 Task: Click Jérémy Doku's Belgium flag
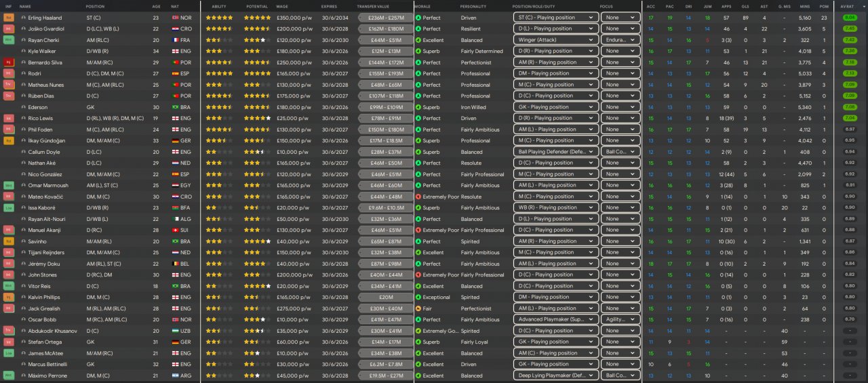tap(176, 264)
